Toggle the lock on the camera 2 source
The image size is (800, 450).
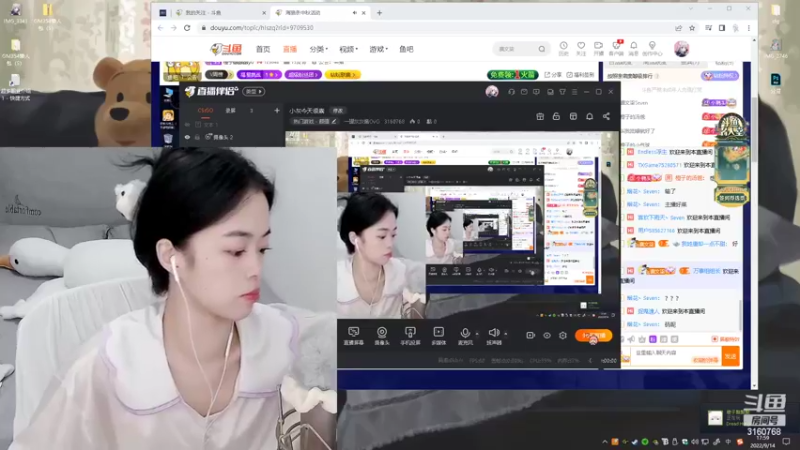197,137
